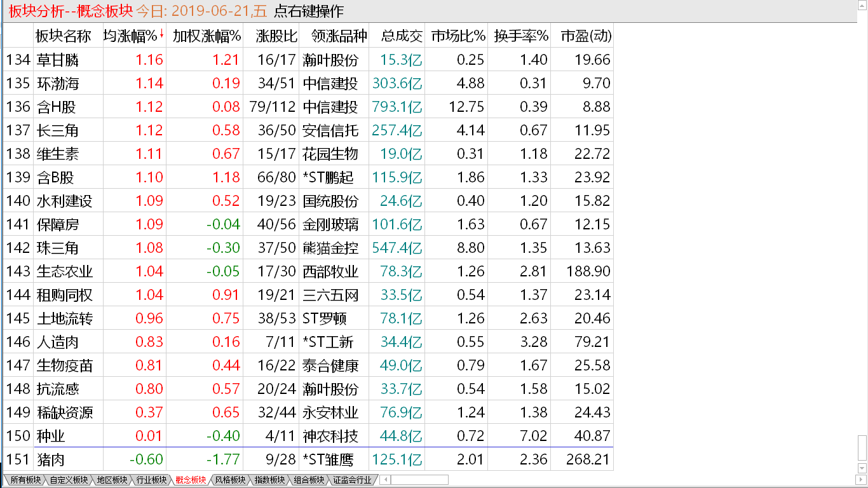This screenshot has width=868, height=488.
Task: Select the 种业 sector row
Action: (308, 436)
